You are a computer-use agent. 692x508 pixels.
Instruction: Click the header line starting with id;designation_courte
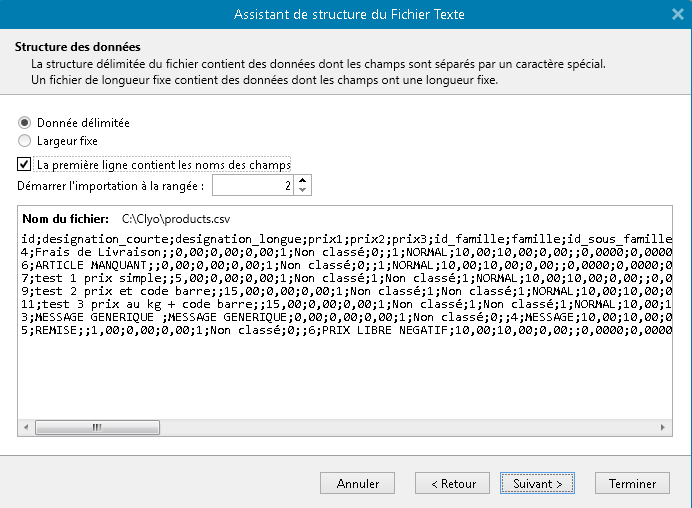(340, 239)
